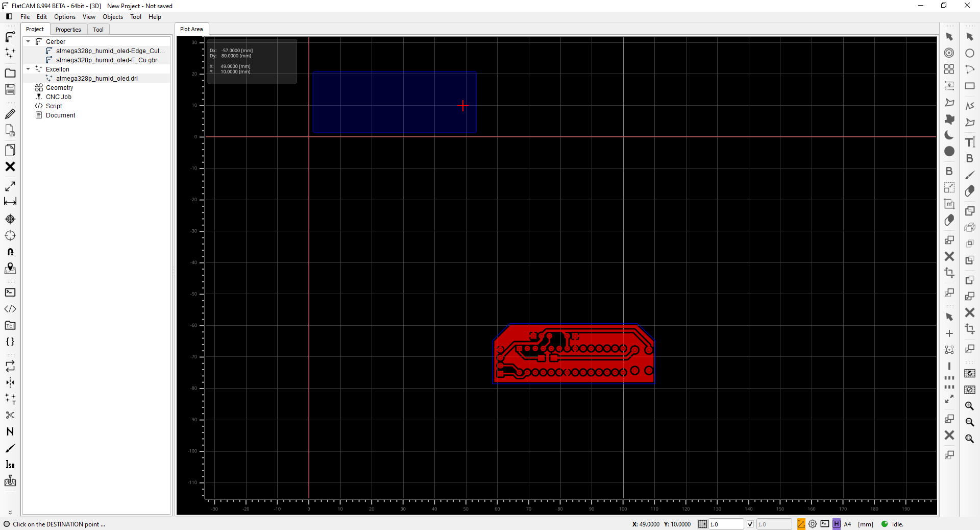
Task: Click the new script code-brackets icon
Action: coord(10,309)
